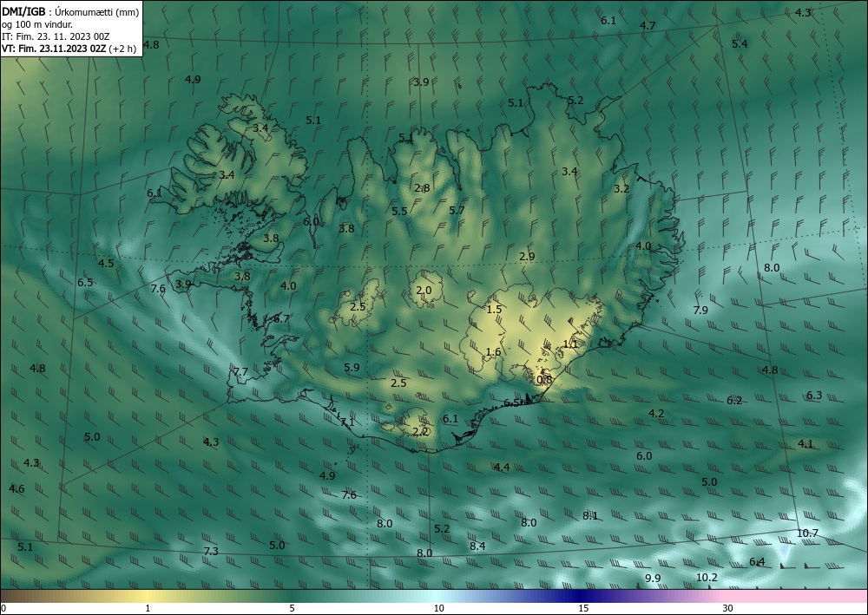868x615 pixels.
Task: Click the map value 4.6
Action: pos(16,489)
